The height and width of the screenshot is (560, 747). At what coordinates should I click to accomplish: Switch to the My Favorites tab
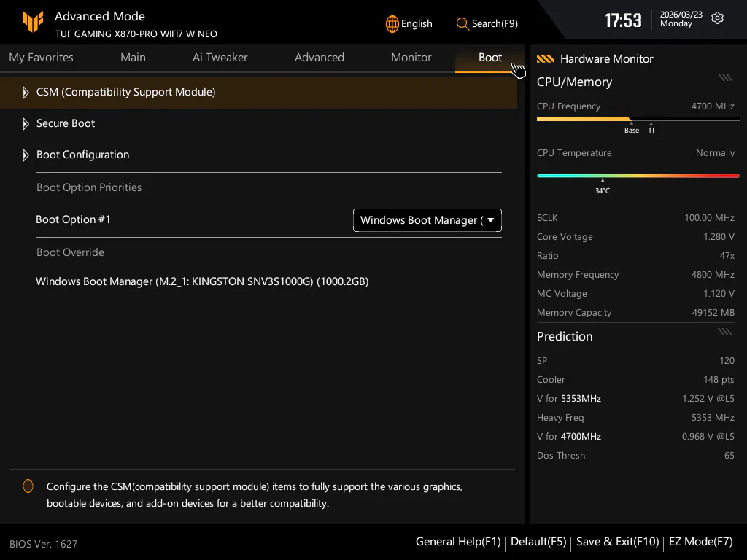click(41, 58)
